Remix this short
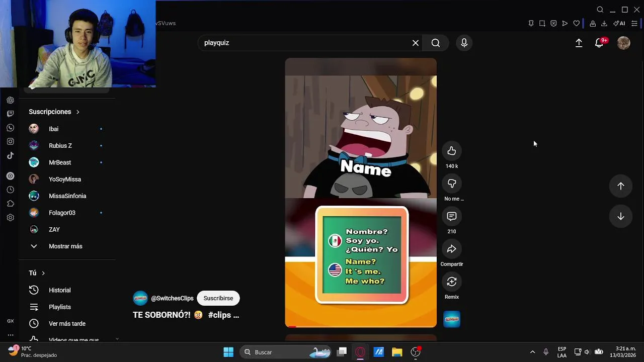 (x=452, y=282)
